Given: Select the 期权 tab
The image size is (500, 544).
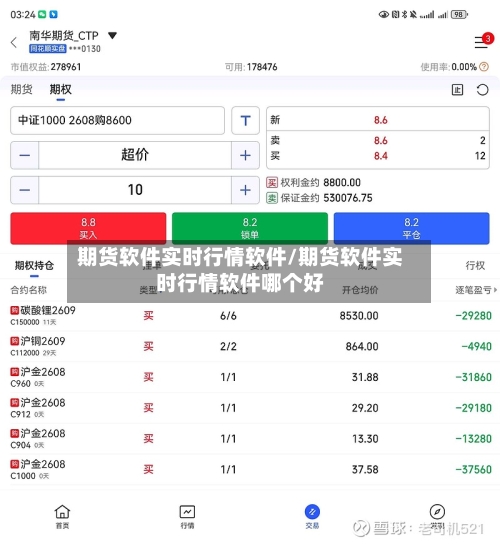Looking at the screenshot, I should (x=60, y=90).
